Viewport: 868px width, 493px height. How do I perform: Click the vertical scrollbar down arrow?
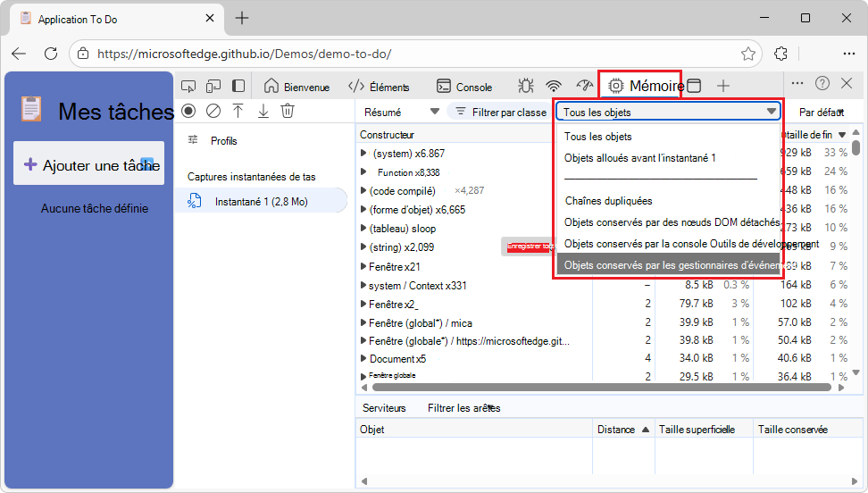point(855,372)
